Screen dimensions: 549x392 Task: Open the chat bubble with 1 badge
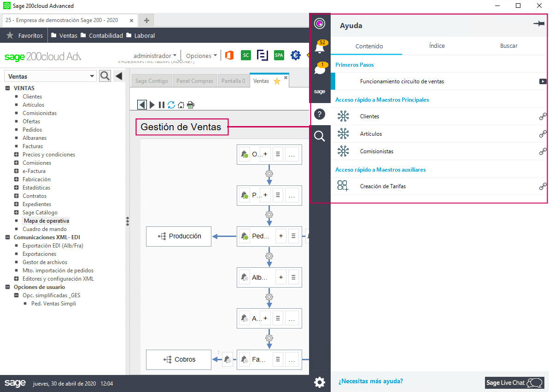coord(320,69)
